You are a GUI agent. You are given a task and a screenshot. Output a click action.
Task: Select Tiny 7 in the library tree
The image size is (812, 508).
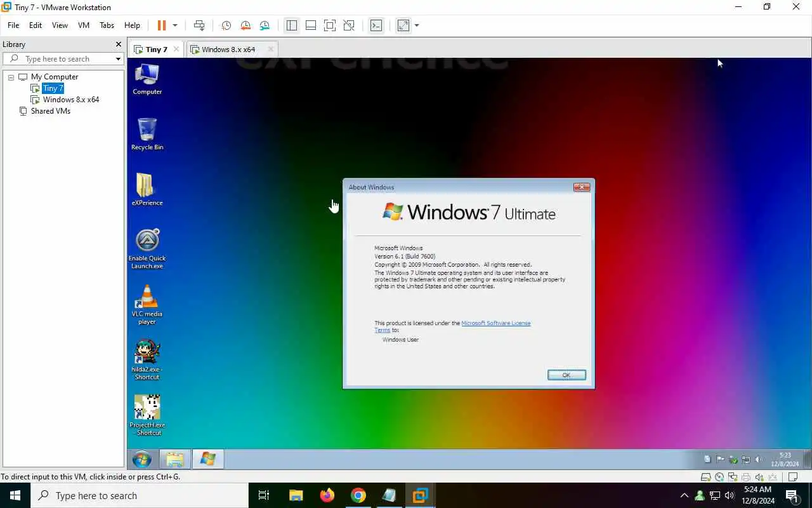pos(53,88)
